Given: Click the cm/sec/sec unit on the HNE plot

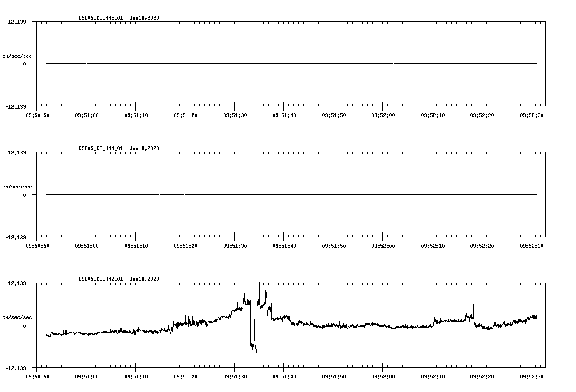Looking at the screenshot, I should pyautogui.click(x=17, y=56).
